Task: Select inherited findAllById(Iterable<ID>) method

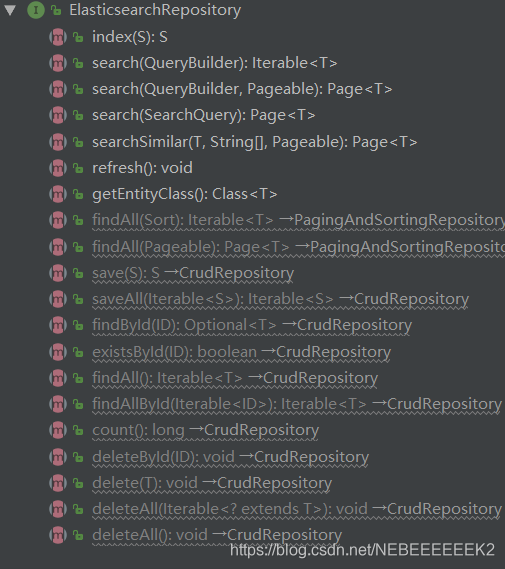Action: click(297, 404)
